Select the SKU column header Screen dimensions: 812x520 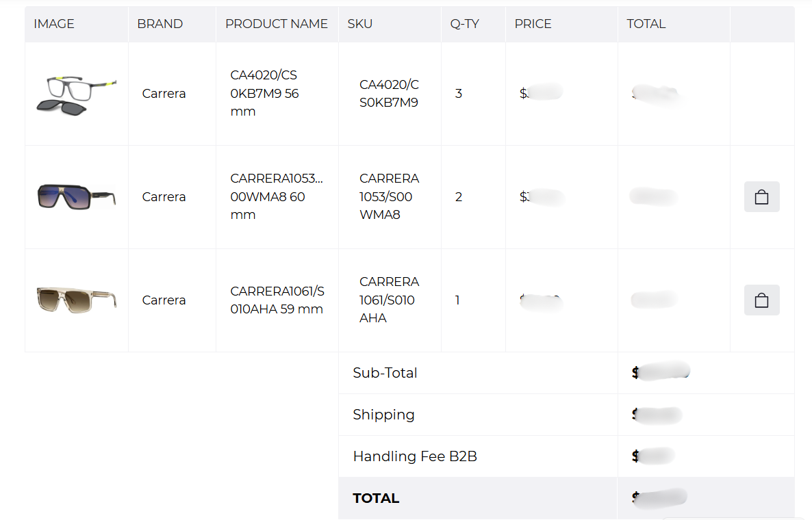click(x=360, y=24)
